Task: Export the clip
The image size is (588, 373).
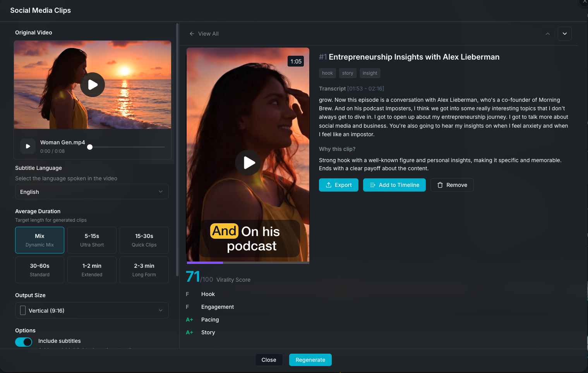Action: coord(339,185)
